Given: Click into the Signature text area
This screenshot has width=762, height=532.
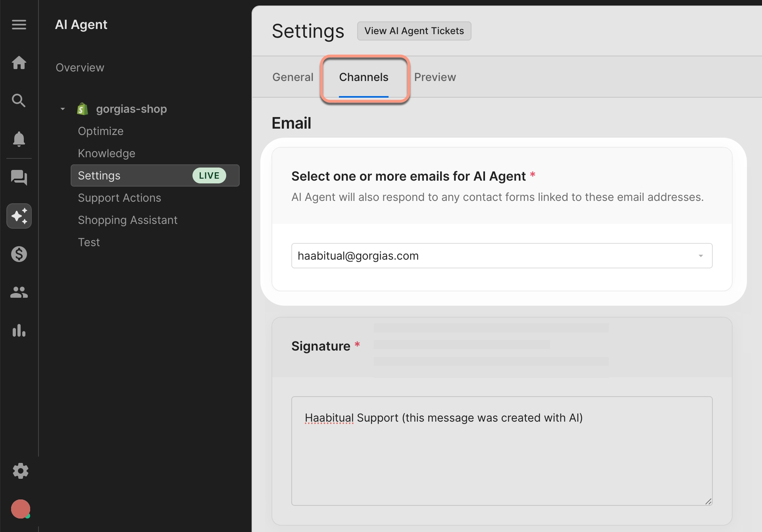Looking at the screenshot, I should tap(502, 451).
